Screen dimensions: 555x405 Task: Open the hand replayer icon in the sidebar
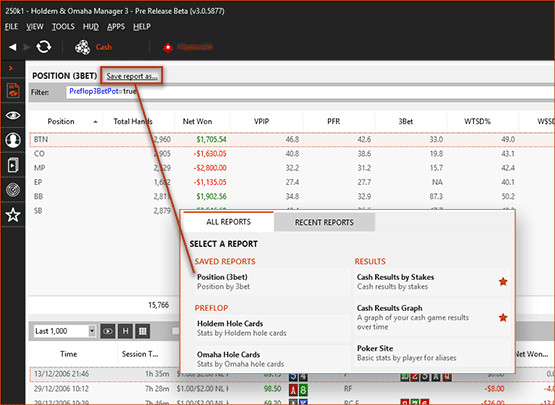(x=13, y=165)
